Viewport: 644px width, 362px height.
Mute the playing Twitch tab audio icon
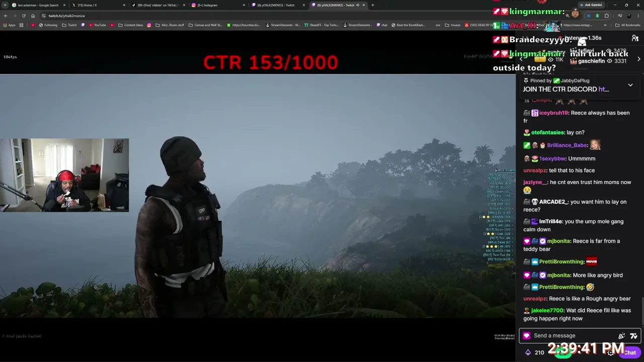pos(357,5)
